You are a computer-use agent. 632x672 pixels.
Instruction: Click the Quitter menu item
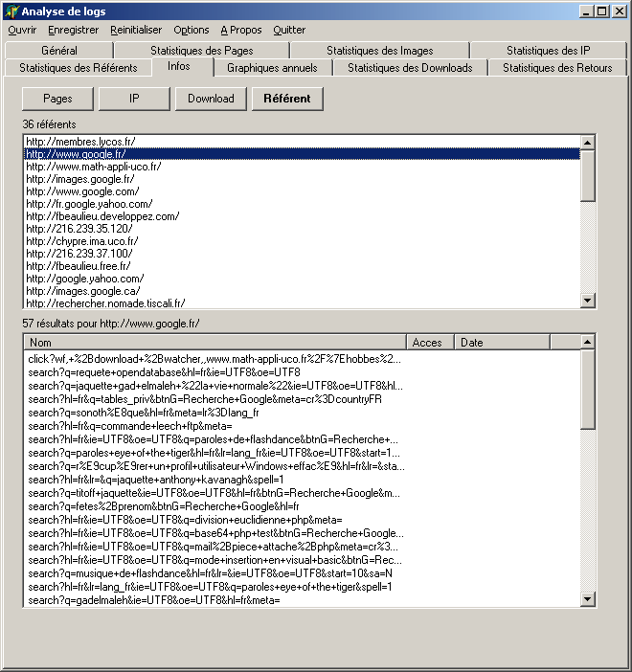289,30
